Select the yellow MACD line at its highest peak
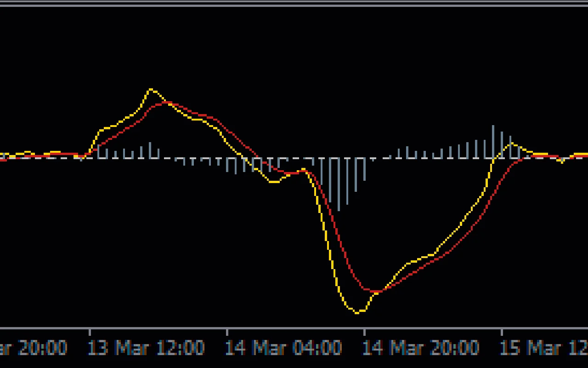 [x=152, y=89]
